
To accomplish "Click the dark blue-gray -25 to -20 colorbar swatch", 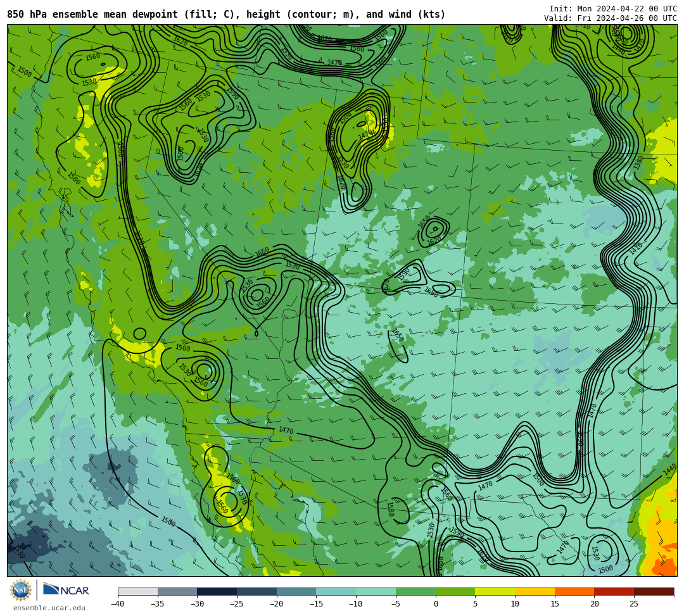I will coord(257,591).
